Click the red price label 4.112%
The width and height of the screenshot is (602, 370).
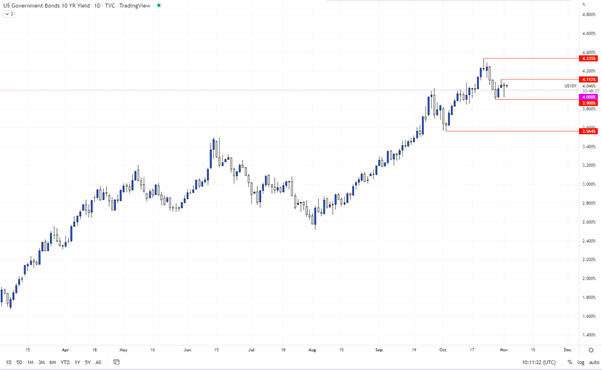pyautogui.click(x=589, y=79)
